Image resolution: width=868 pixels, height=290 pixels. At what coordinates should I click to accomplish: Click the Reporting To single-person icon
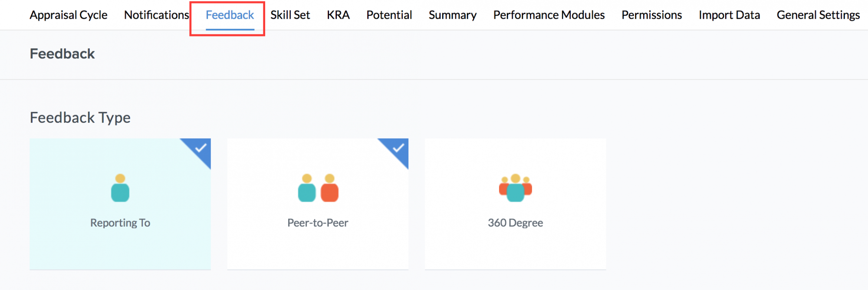120,188
